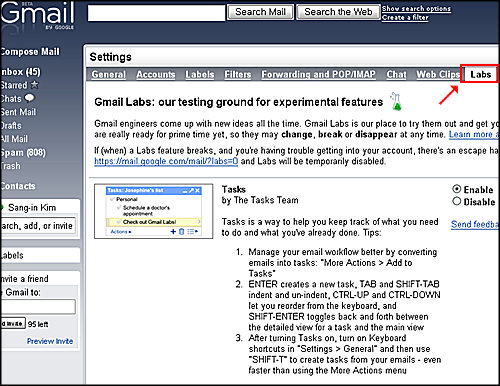Open the Trash folder
500x386 pixels.
(x=10, y=166)
